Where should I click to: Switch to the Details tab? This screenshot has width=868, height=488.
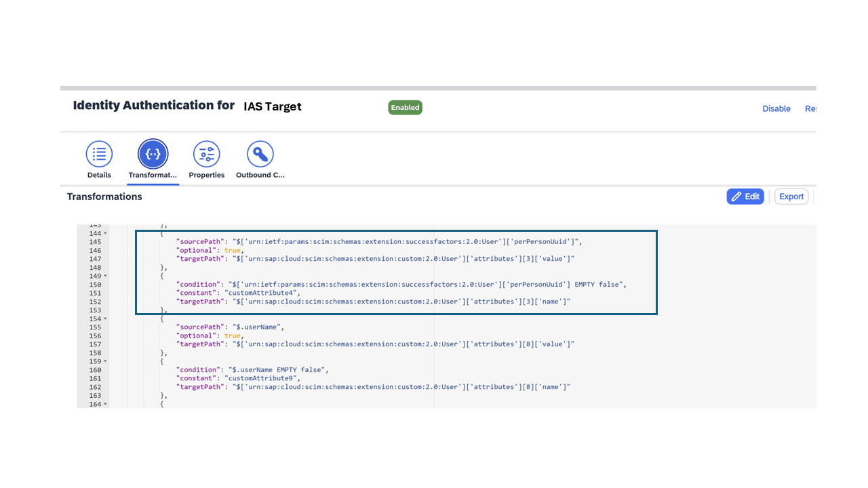click(x=99, y=160)
